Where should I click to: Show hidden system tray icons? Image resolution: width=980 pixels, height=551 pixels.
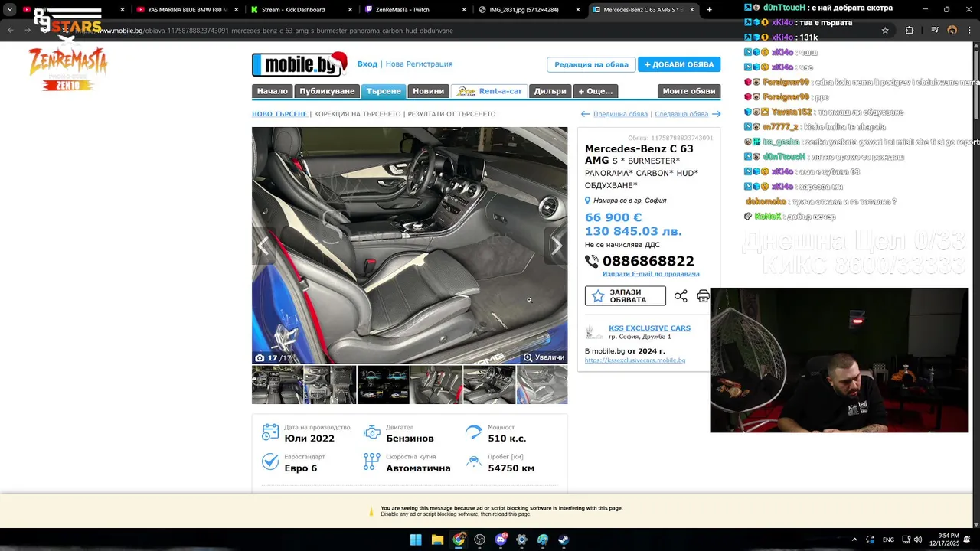[854, 540]
